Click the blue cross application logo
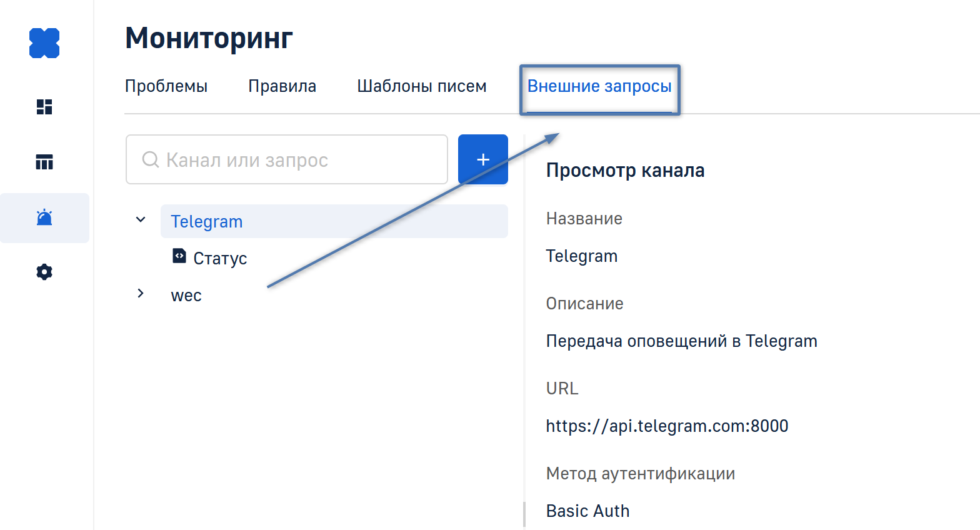The height and width of the screenshot is (530, 980). [44, 43]
